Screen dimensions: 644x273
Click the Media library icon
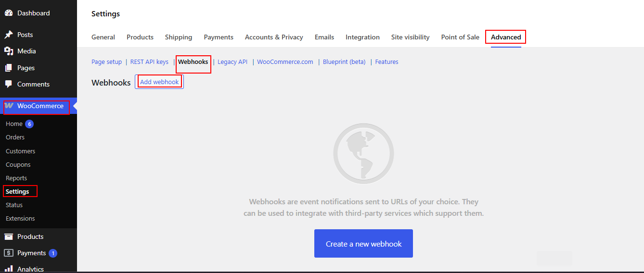click(8, 51)
